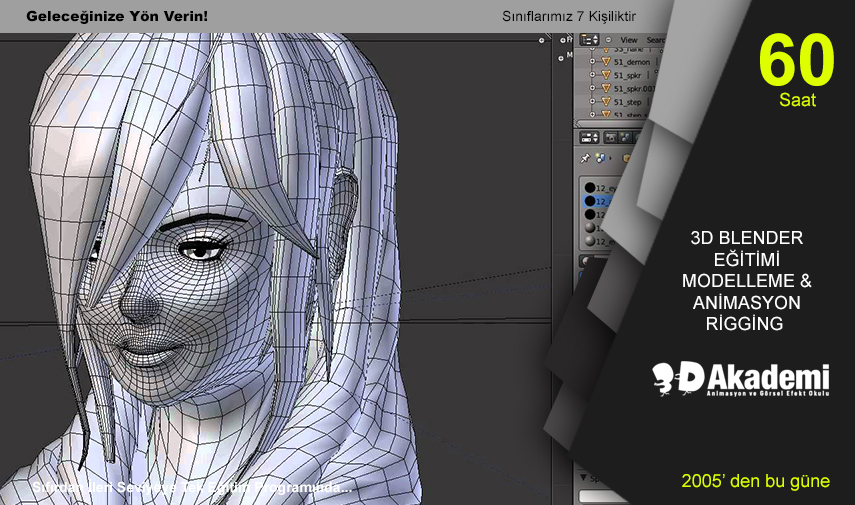Select the 51_spkr mesh icon
This screenshot has height=505, width=855.
pos(604,75)
